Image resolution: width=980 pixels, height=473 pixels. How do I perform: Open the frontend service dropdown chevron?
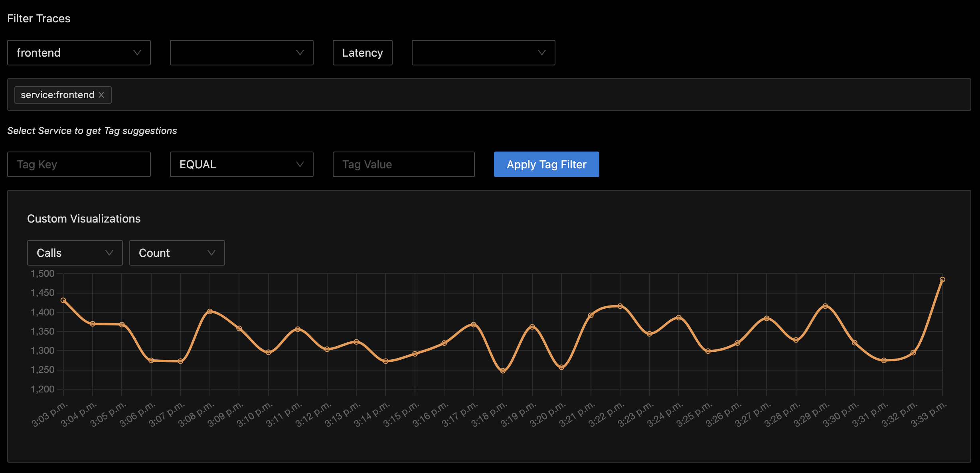pyautogui.click(x=137, y=53)
